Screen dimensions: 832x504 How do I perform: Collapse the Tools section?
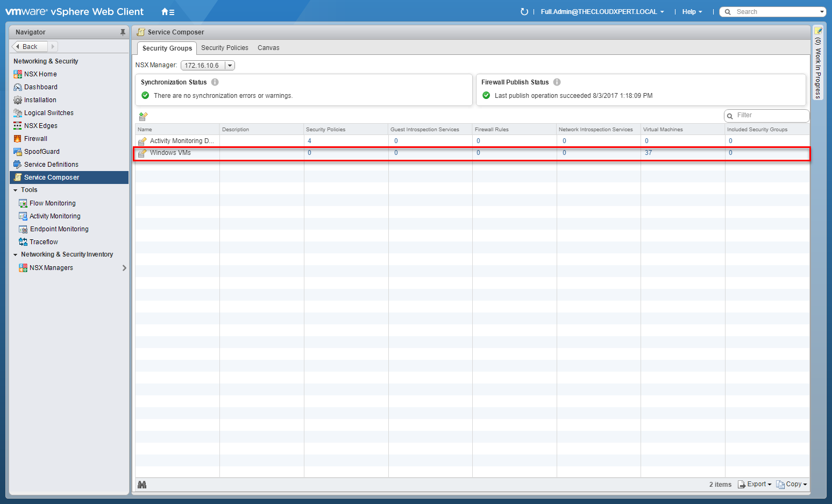(16, 190)
